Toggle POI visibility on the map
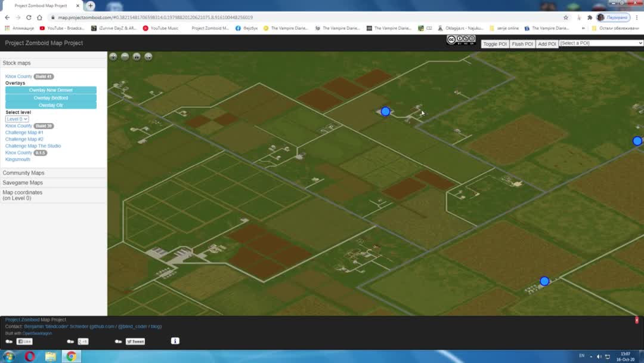This screenshot has width=644, height=363. tap(494, 44)
